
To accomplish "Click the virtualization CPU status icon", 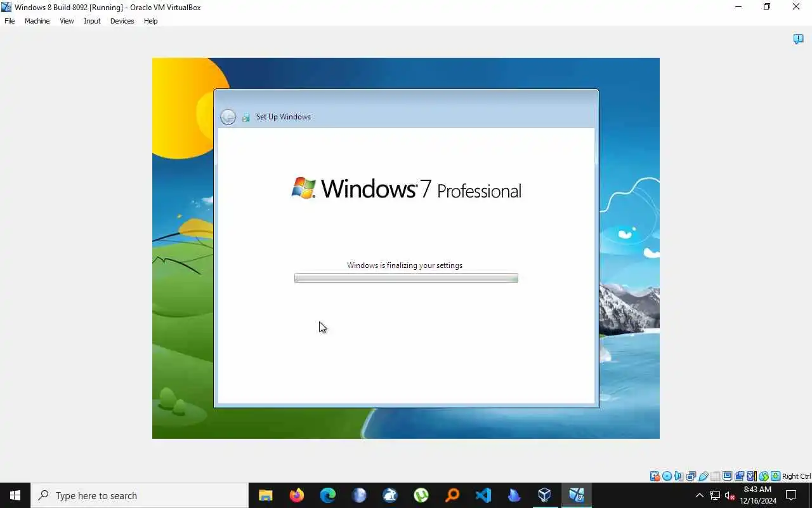I will pyautogui.click(x=751, y=476).
